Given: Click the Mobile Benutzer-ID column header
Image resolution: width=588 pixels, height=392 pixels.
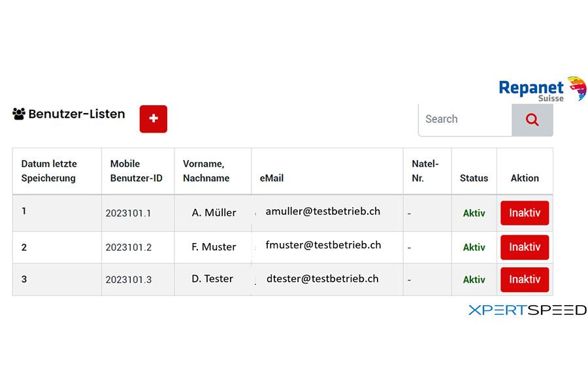Looking at the screenshot, I should coord(136,171).
